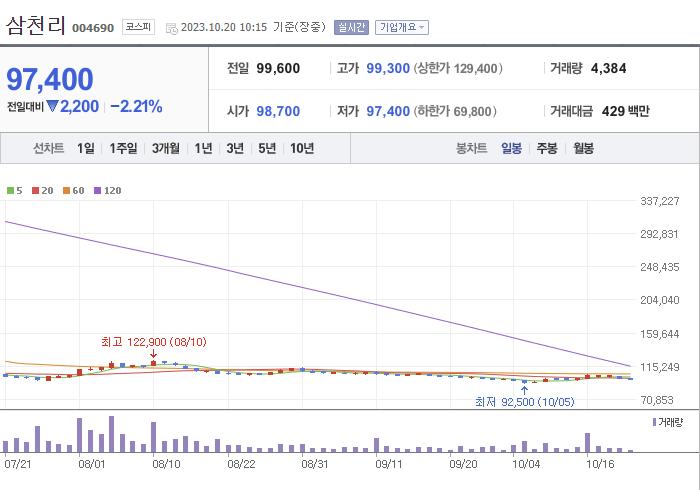Click the 10/16 date axis label
This screenshot has width=700, height=490.
(x=600, y=464)
